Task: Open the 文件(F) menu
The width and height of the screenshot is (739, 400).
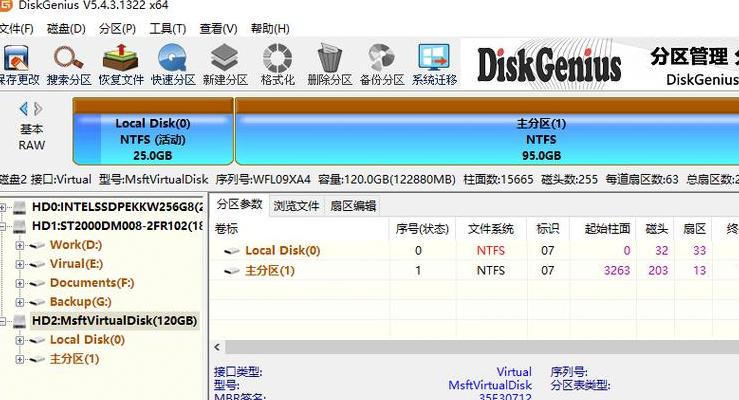Action: coord(16,29)
